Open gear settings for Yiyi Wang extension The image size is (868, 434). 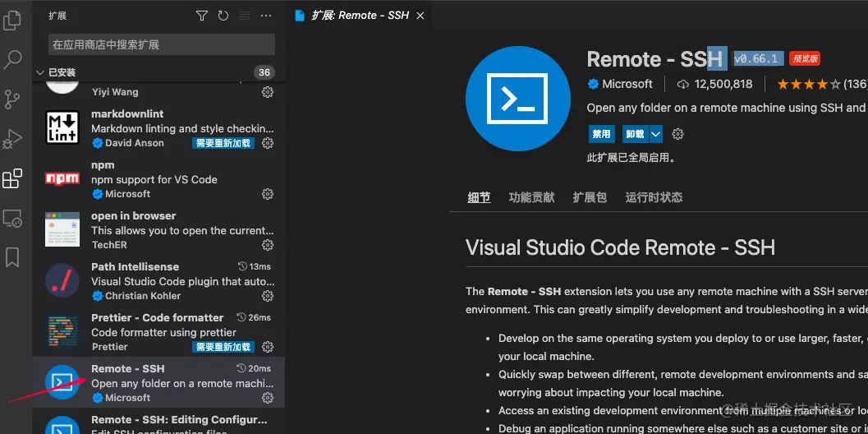[x=268, y=92]
